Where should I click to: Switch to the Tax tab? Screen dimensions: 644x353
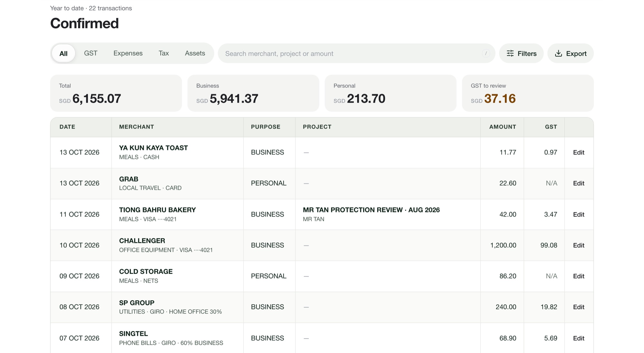(x=164, y=53)
